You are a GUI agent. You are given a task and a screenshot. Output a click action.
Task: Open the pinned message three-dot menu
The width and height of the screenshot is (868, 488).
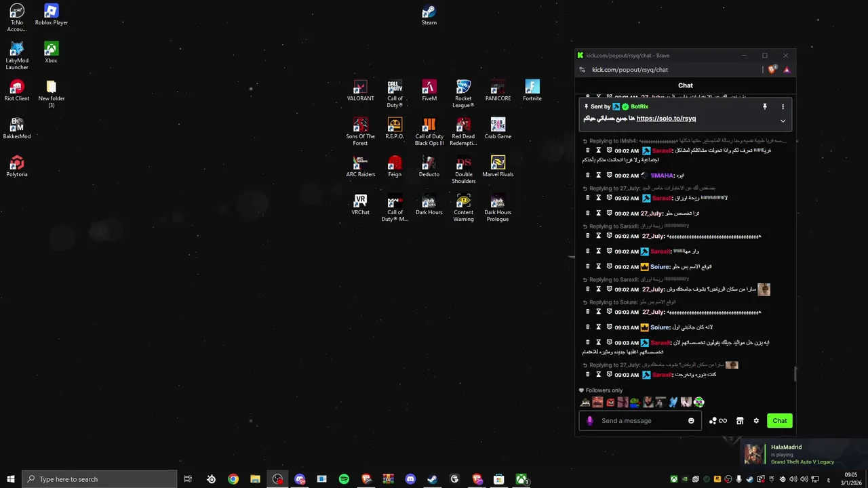pos(783,107)
